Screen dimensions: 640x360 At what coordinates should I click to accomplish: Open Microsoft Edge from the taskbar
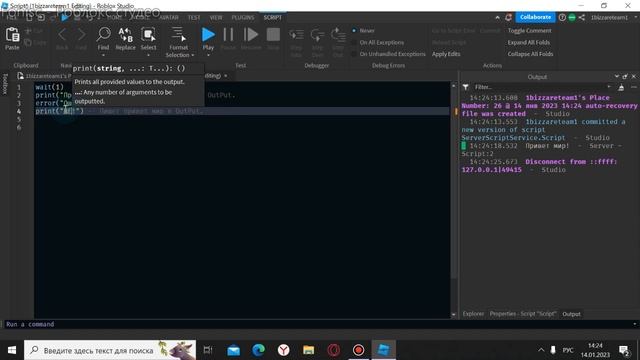[x=258, y=350]
